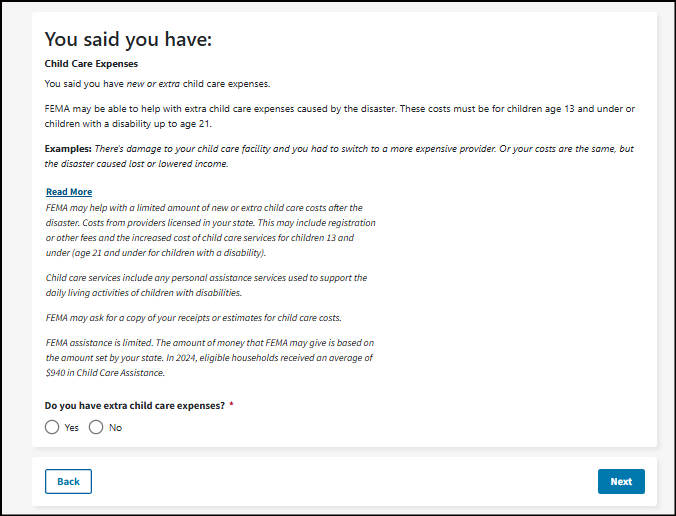Click the "Child Care Expenses" subheading
The height and width of the screenshot is (516, 676).
91,64
